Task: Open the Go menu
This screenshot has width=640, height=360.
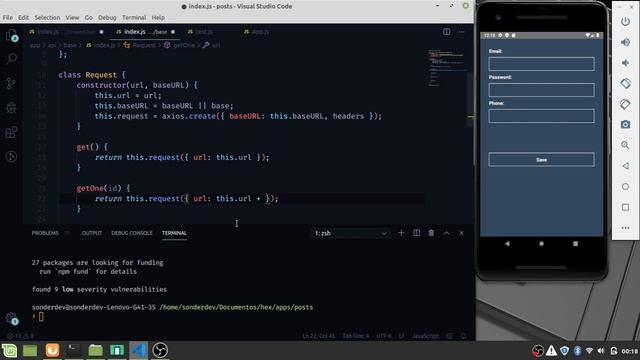Action: [x=89, y=18]
